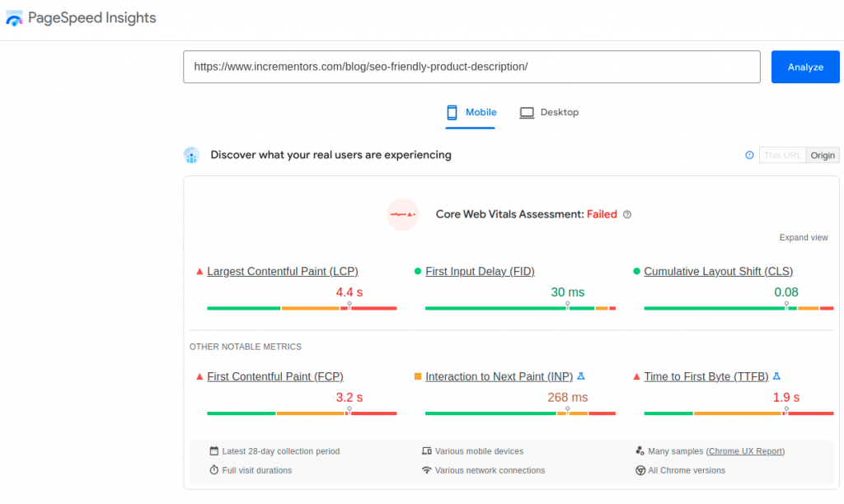The width and height of the screenshot is (844, 504).
Task: Click the CLS distribution bar
Action: click(x=739, y=308)
